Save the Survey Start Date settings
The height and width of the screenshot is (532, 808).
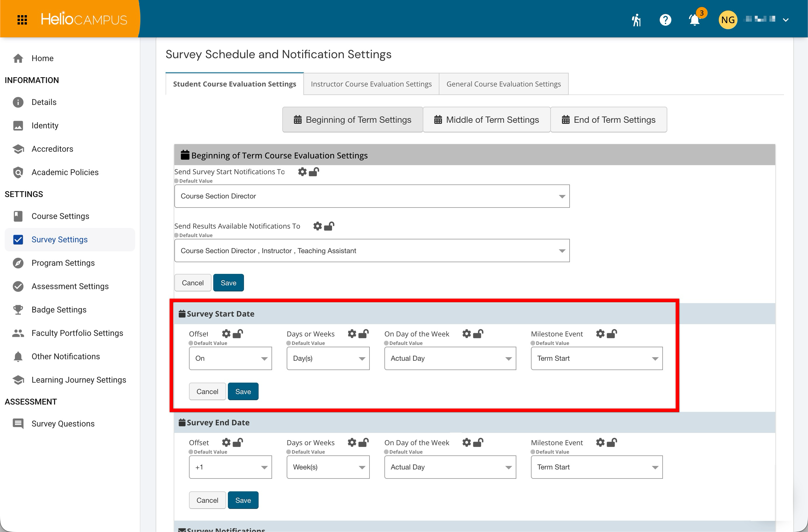243,391
